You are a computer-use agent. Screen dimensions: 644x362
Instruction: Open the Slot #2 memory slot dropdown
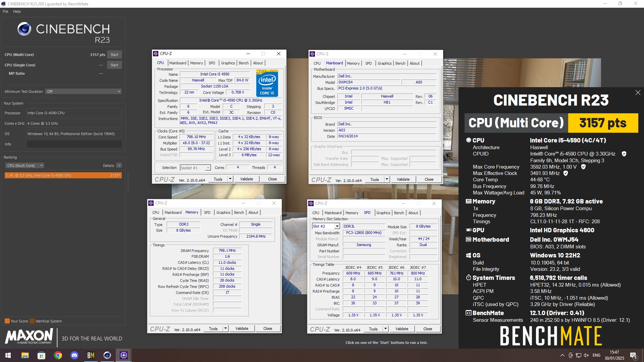tap(326, 226)
